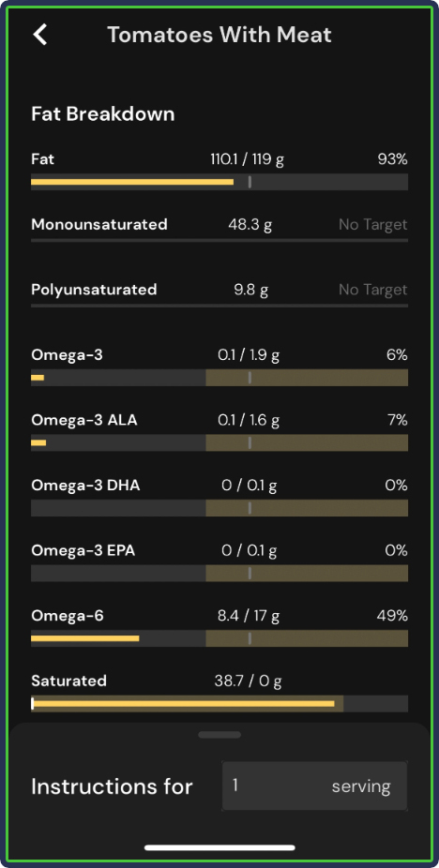
Task: Tap the home indicator bar at bottom
Action: (219, 847)
